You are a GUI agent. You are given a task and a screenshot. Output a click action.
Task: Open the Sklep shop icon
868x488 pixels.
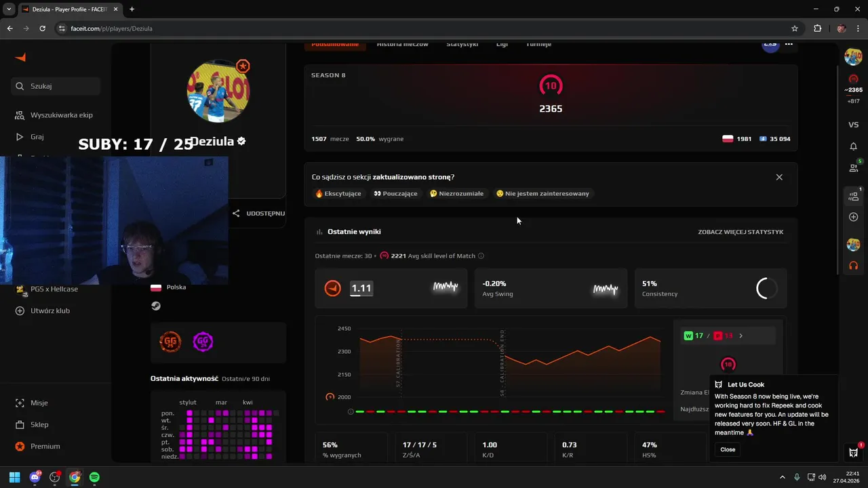pyautogui.click(x=20, y=424)
